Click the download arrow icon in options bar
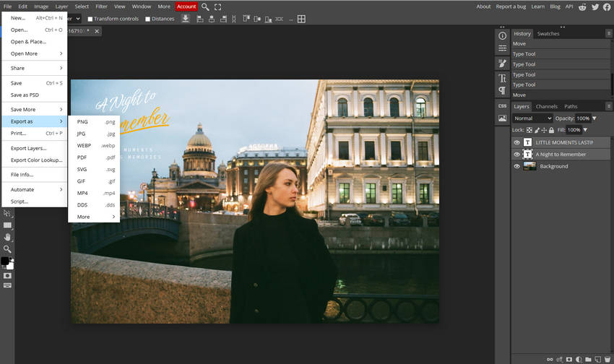 (186, 18)
